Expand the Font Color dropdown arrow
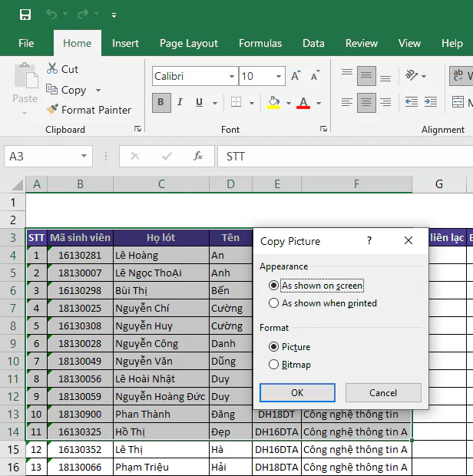Image resolution: width=473 pixels, height=476 pixels. coord(319,103)
